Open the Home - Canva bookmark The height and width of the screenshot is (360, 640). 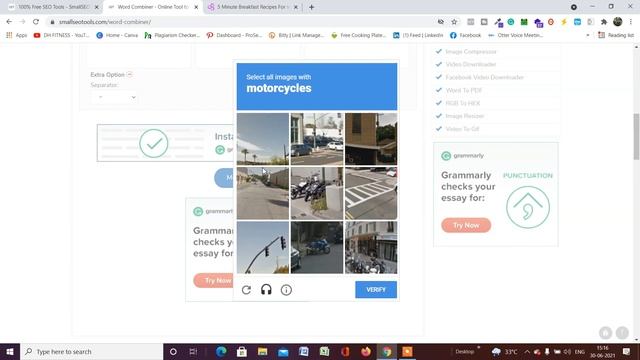tap(117, 35)
